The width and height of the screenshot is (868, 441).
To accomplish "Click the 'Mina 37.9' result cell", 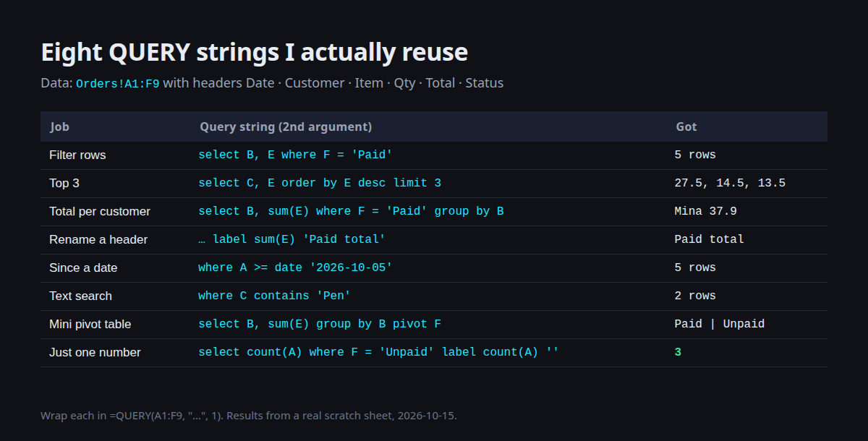I will click(705, 211).
